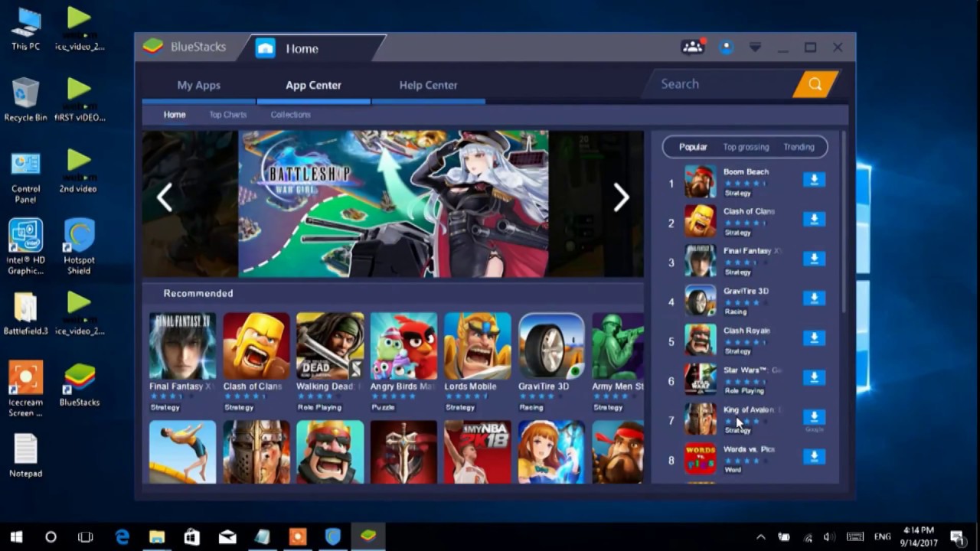Open Lords Mobile icon in Recommended
The width and height of the screenshot is (980, 551).
pos(478,346)
